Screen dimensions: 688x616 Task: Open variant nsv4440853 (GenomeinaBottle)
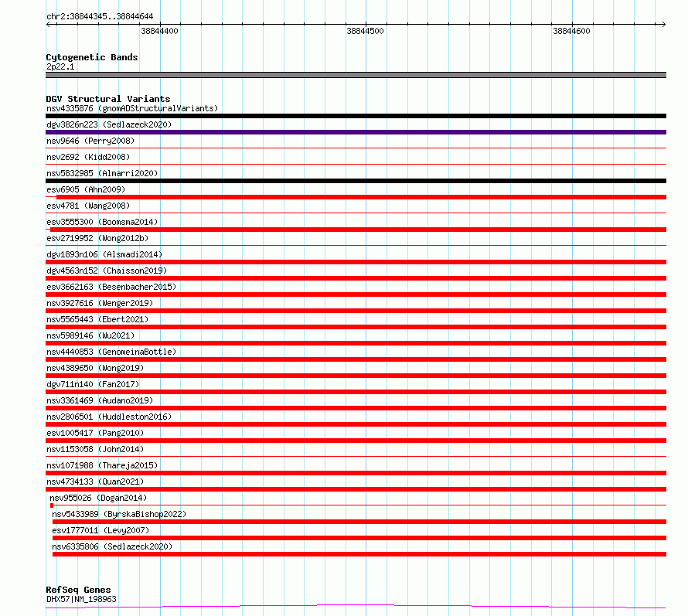(x=111, y=352)
